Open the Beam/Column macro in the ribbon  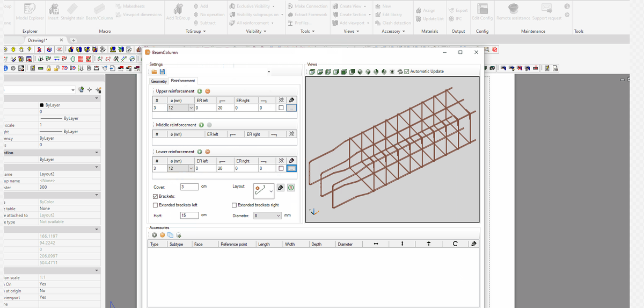100,12
